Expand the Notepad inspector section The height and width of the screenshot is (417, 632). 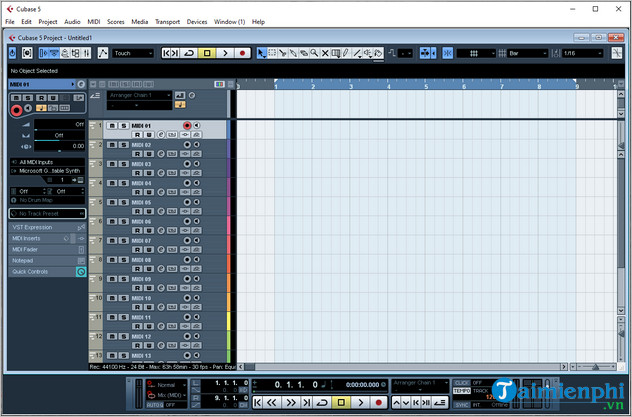(x=48, y=261)
